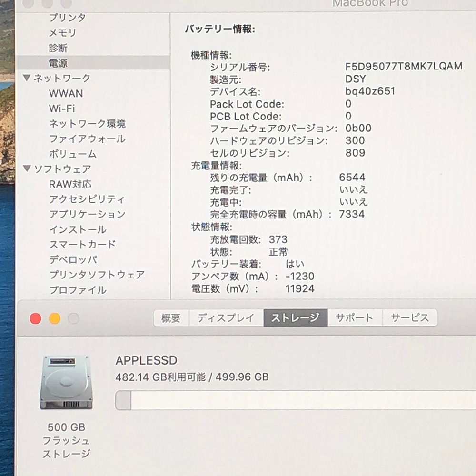Select ファイアウォール in the sidebar
Screen dimensions: 476x476
[87, 139]
